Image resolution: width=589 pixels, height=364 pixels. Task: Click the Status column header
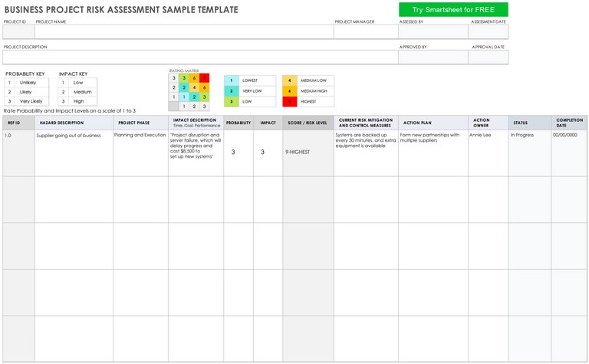pyautogui.click(x=530, y=123)
